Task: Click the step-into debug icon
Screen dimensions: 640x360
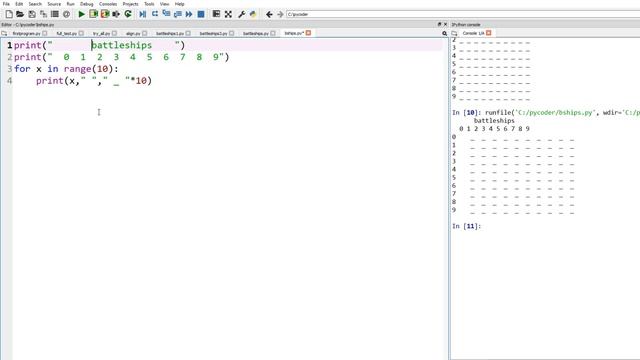Action: pos(166,14)
